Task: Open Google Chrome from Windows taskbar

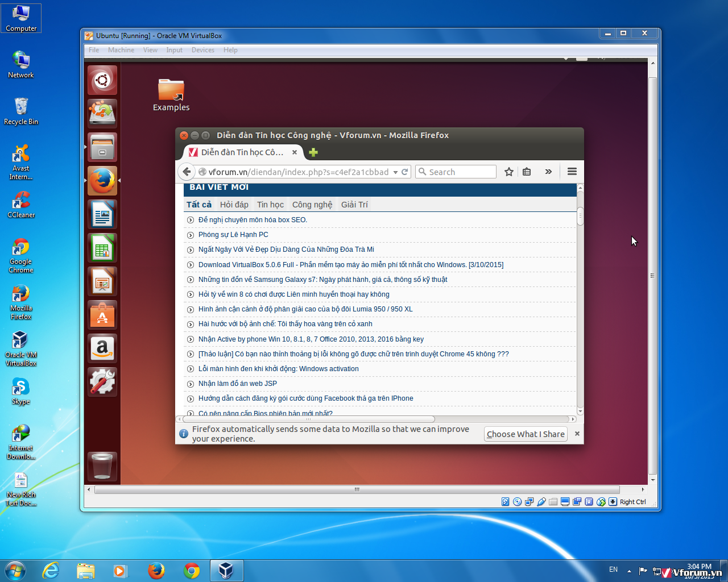Action: (192, 571)
